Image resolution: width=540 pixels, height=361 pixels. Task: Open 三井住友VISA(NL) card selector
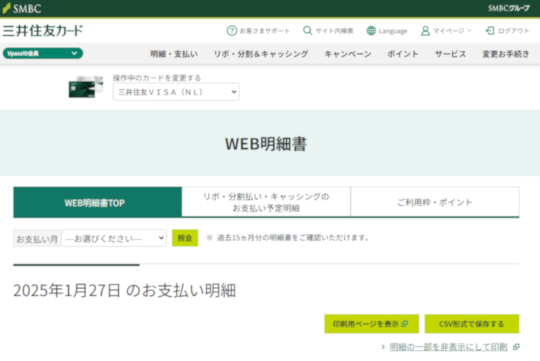176,92
